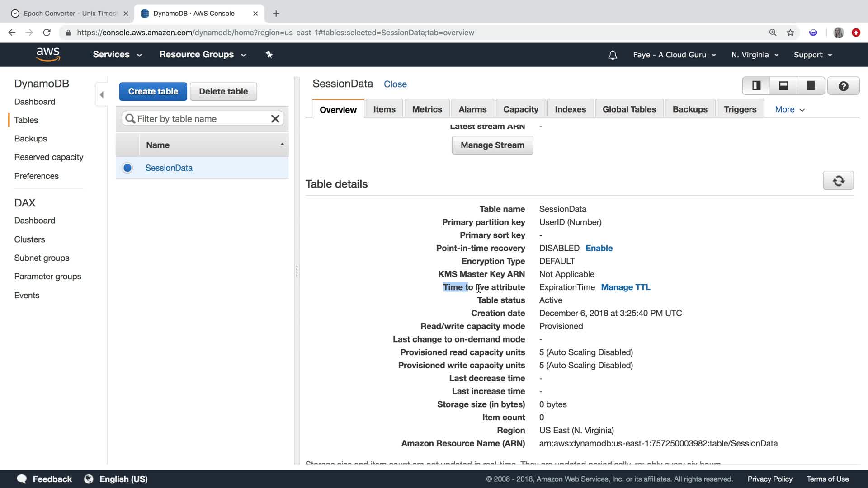Refresh table details with refresh icon
The width and height of the screenshot is (868, 488).
coord(838,181)
